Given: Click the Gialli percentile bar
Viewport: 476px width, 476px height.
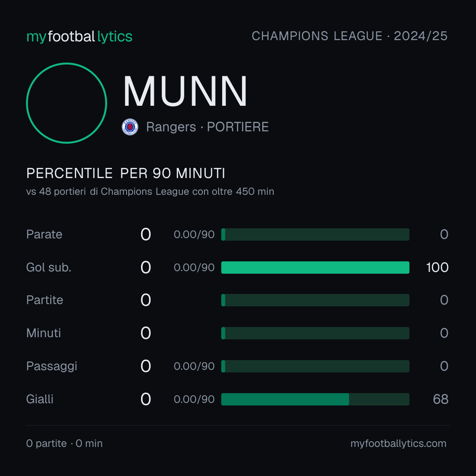Looking at the screenshot, I should [x=315, y=399].
